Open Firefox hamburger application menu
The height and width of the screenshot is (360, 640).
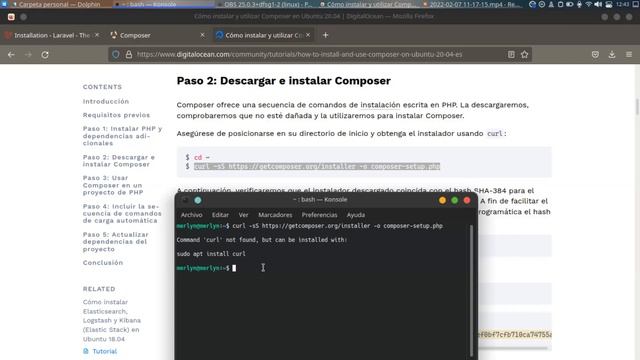(x=629, y=54)
